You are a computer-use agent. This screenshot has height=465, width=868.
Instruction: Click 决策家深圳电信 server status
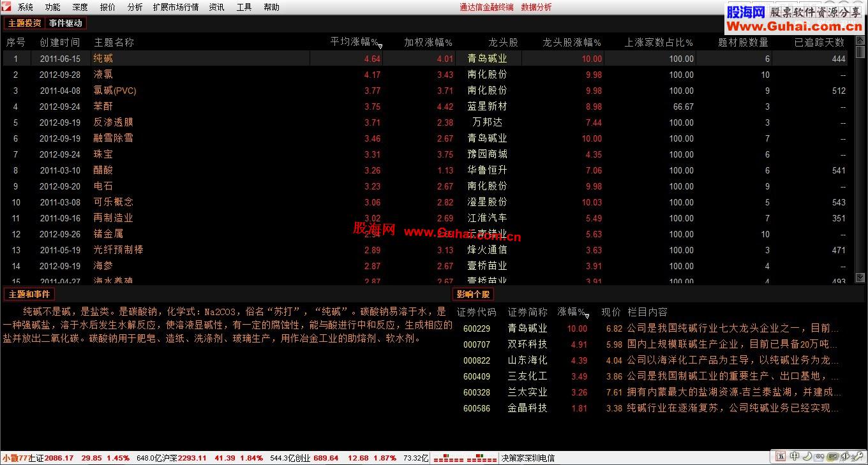528,458
